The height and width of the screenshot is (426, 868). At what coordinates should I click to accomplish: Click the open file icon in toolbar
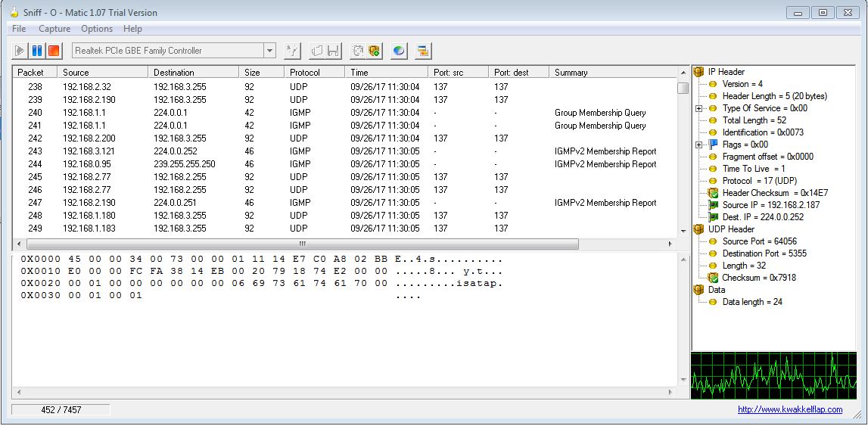tap(316, 51)
